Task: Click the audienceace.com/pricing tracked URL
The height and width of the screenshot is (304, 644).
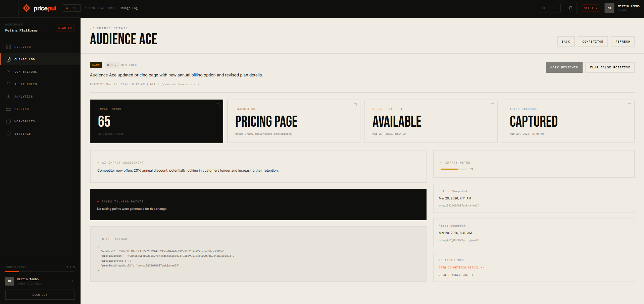Action: point(263,134)
